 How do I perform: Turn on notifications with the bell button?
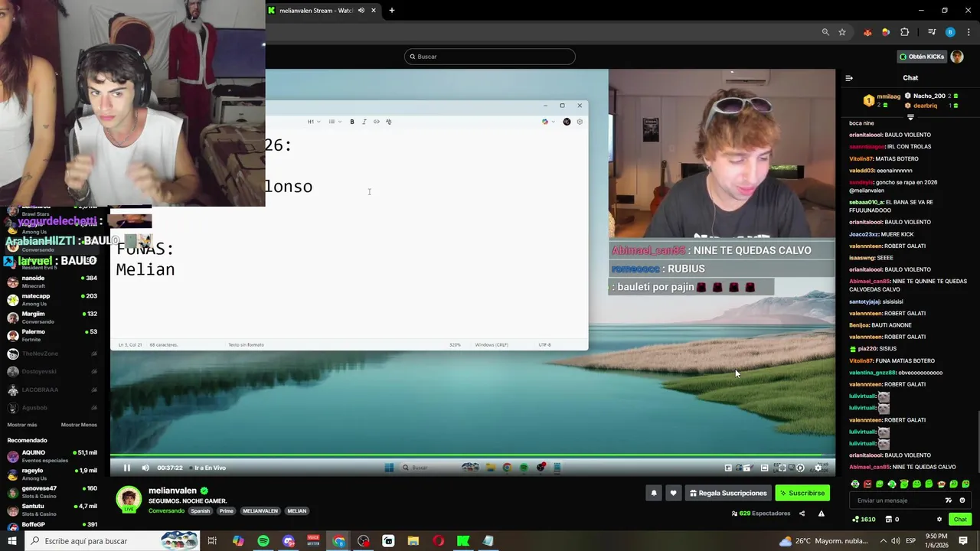click(x=654, y=493)
